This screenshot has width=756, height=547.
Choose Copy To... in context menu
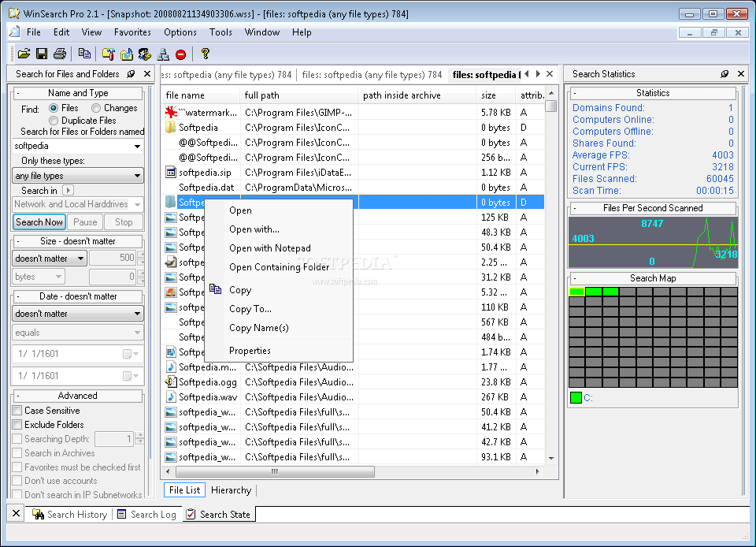(x=279, y=309)
